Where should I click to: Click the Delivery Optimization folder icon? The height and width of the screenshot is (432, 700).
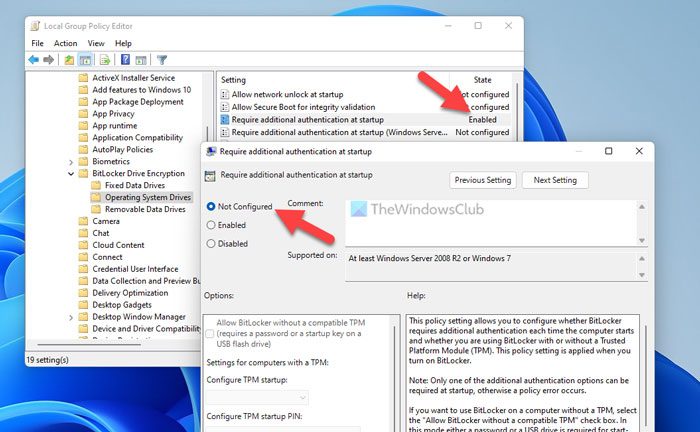[83, 293]
